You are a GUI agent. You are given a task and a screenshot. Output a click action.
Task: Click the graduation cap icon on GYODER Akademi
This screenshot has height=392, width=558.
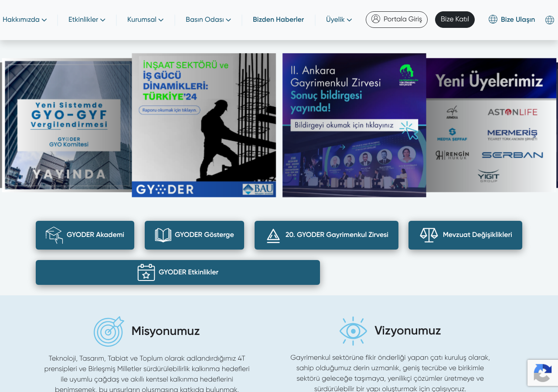pos(54,235)
